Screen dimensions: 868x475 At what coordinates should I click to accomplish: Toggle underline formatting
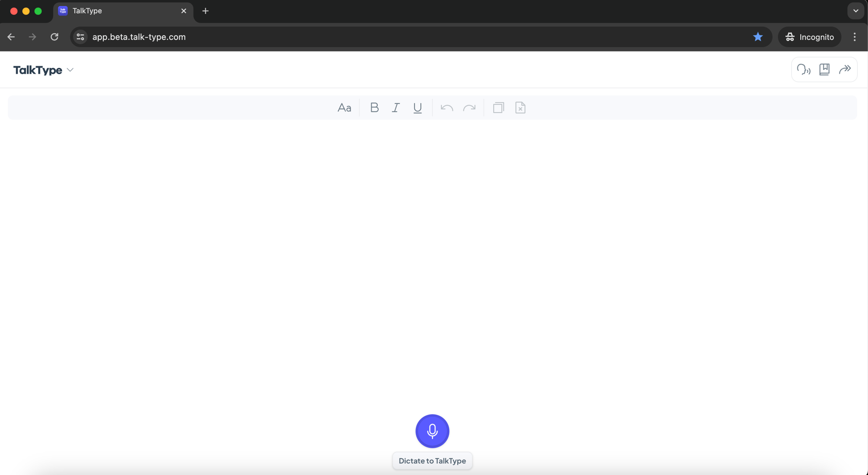pos(417,108)
